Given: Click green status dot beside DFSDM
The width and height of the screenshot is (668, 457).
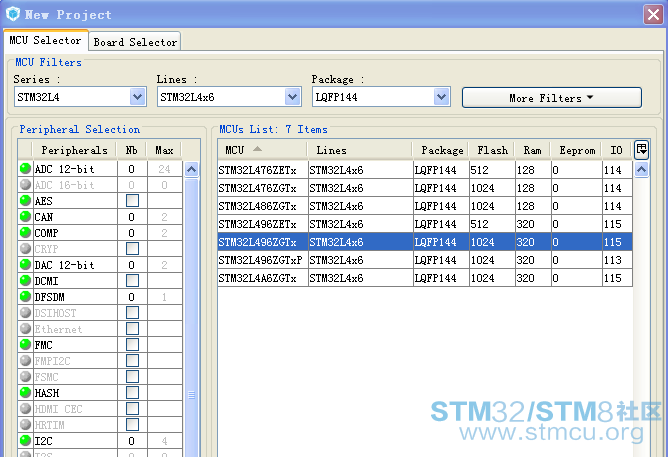Looking at the screenshot, I should click(26, 296).
